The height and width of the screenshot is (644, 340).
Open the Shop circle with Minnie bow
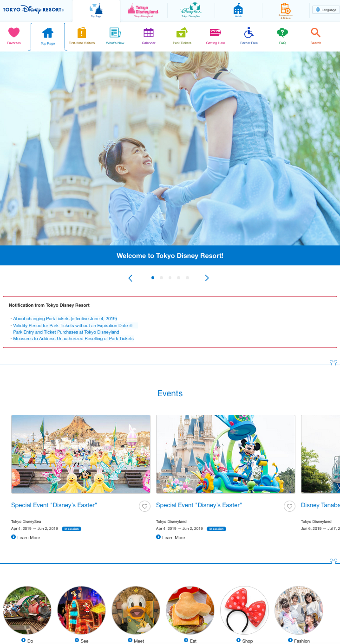pos(244,610)
